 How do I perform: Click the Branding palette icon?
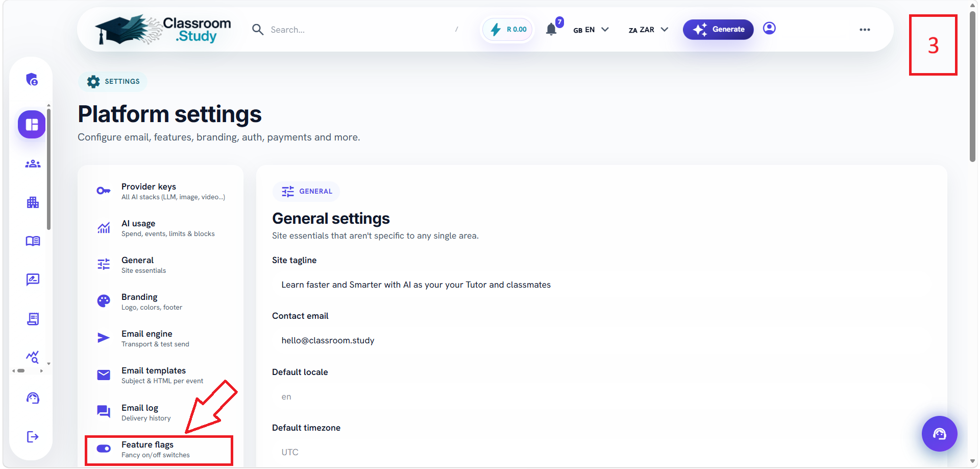coord(104,301)
